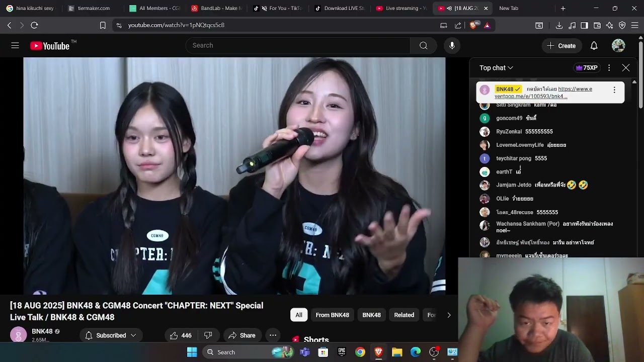The height and width of the screenshot is (362, 644).
Task: Start voice search with the microphone icon
Action: point(452,46)
